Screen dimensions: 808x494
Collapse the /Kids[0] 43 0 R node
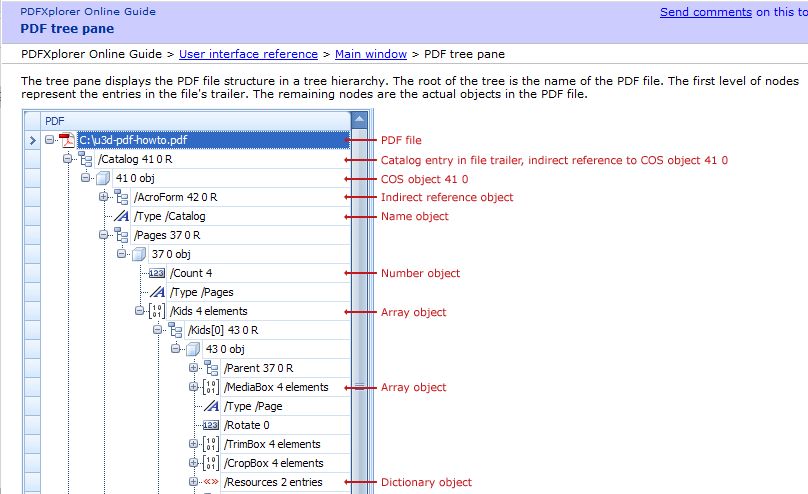pyautogui.click(x=158, y=330)
